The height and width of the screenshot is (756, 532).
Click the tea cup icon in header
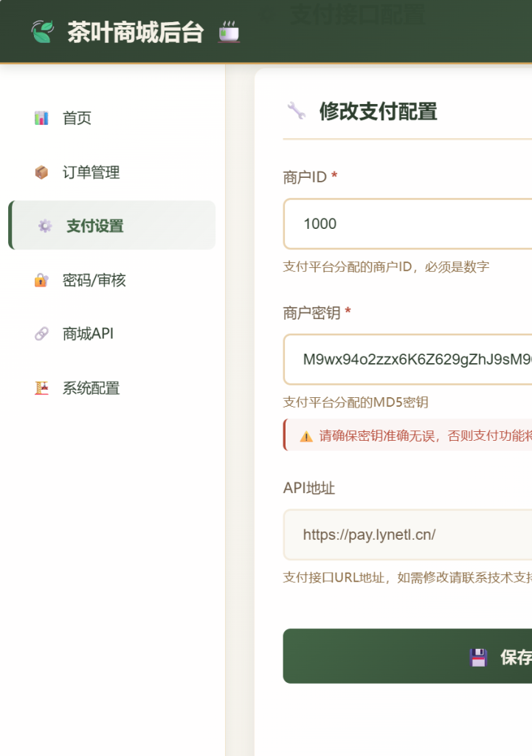tap(229, 32)
